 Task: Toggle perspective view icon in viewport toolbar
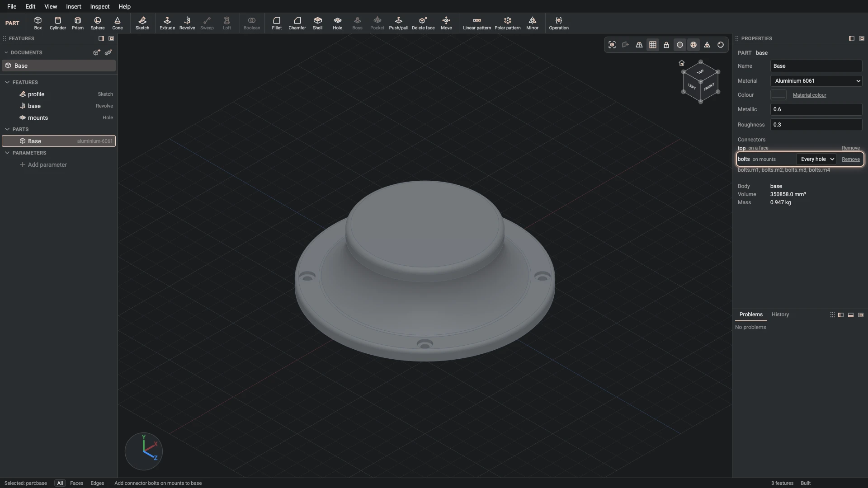pyautogui.click(x=639, y=45)
